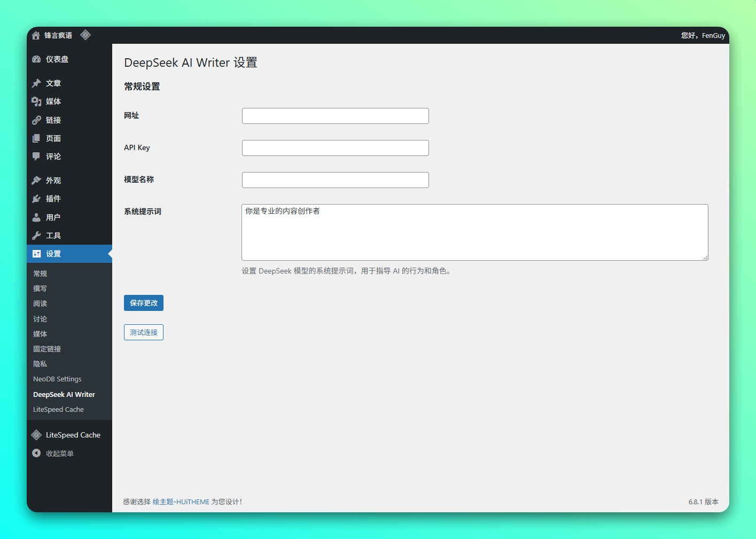Open DeepSeek AI Writer submenu item

pyautogui.click(x=64, y=395)
